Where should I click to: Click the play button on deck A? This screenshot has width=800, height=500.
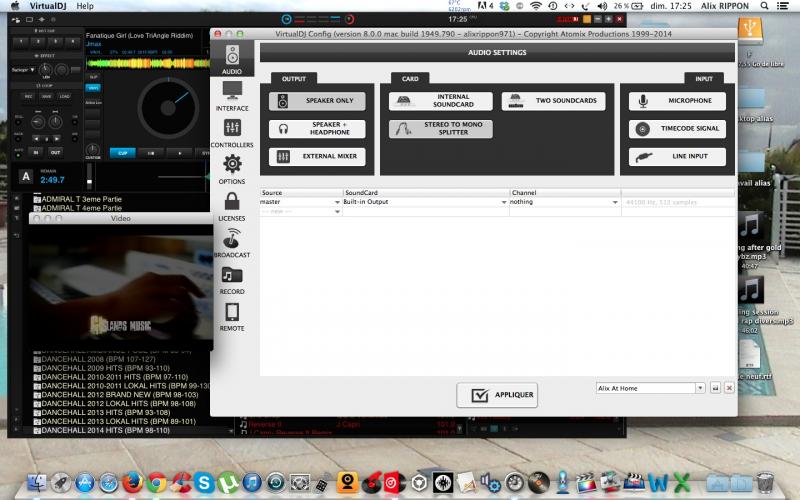[x=180, y=153]
